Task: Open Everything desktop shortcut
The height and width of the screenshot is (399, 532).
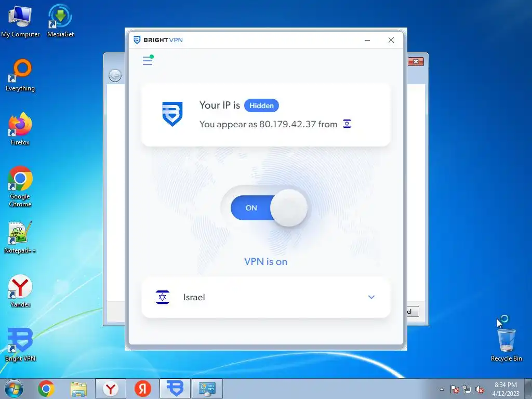Action: pos(20,75)
